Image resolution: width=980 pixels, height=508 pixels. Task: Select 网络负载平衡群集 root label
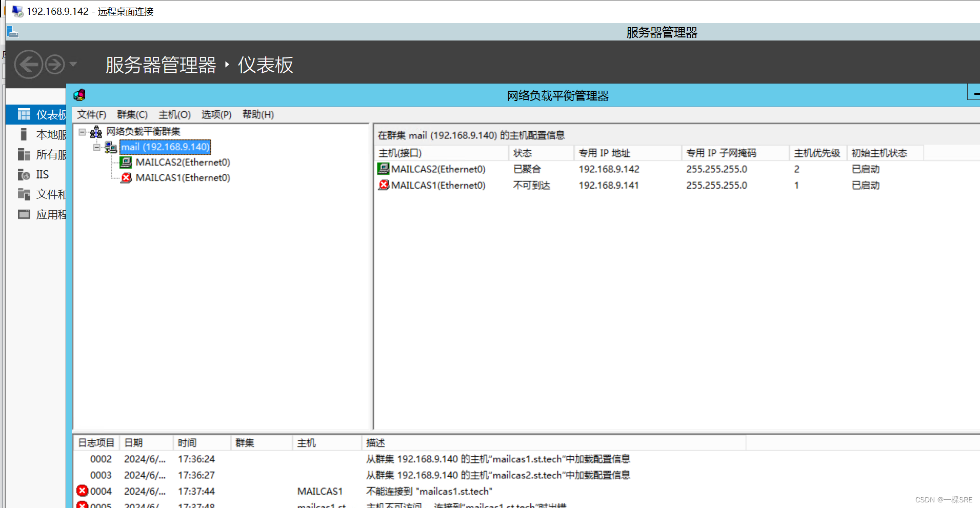pos(143,132)
